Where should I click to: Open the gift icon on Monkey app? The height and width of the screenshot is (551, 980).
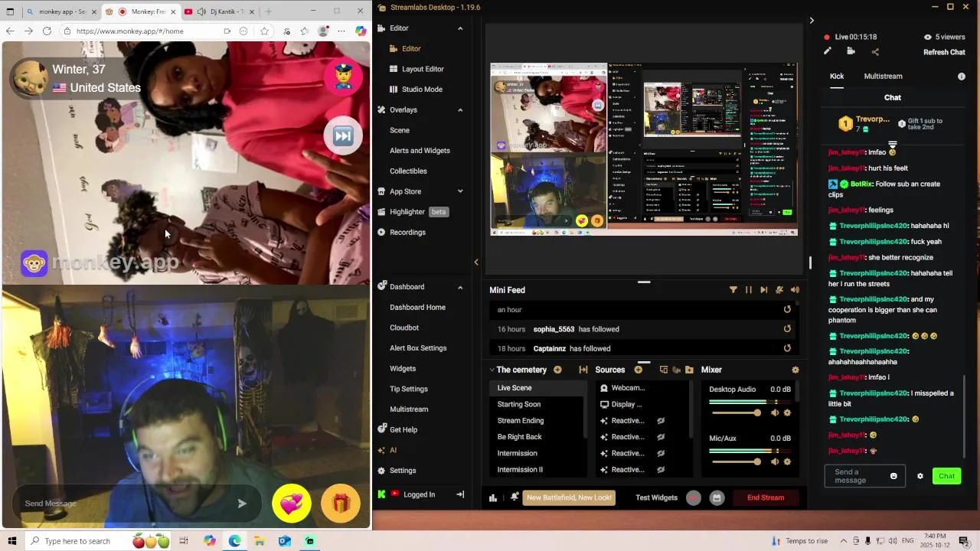click(x=341, y=504)
